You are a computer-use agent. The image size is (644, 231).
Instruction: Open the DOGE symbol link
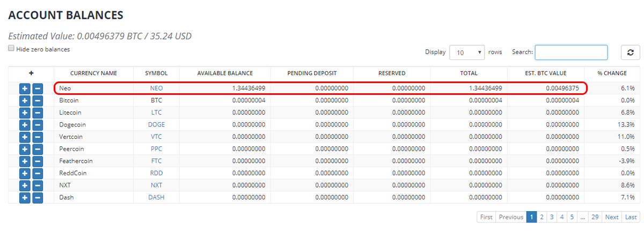click(156, 124)
